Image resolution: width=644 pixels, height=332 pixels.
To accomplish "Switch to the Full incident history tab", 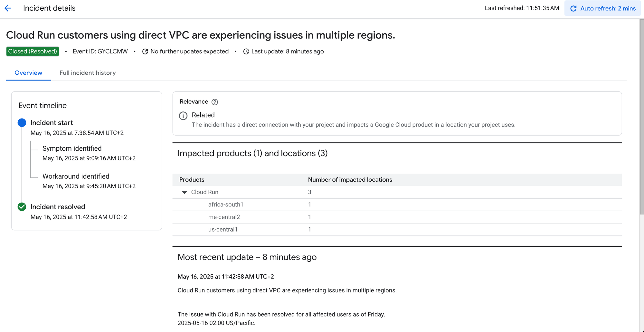I will point(88,73).
